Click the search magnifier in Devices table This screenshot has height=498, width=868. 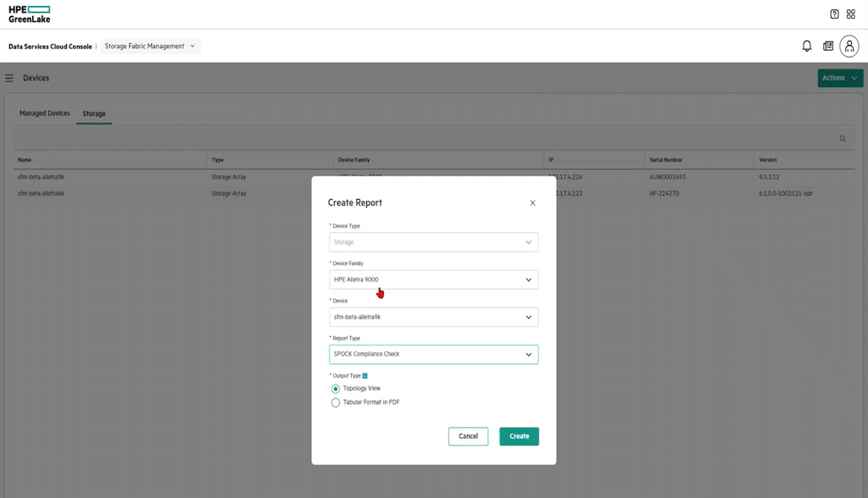click(843, 139)
